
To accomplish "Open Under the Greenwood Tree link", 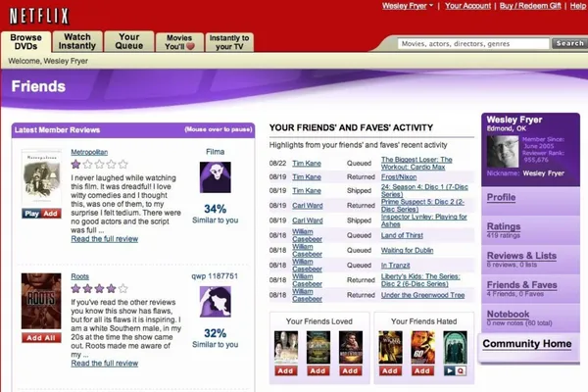I will click(x=423, y=295).
